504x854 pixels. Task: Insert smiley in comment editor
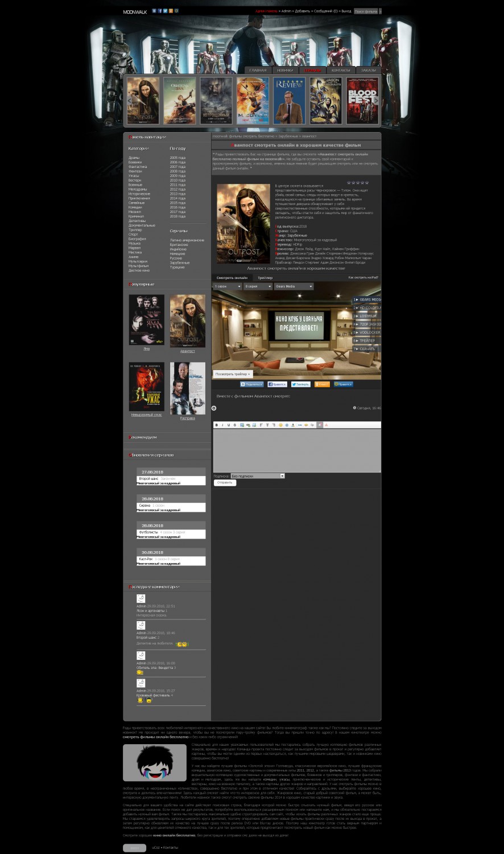pos(280,425)
